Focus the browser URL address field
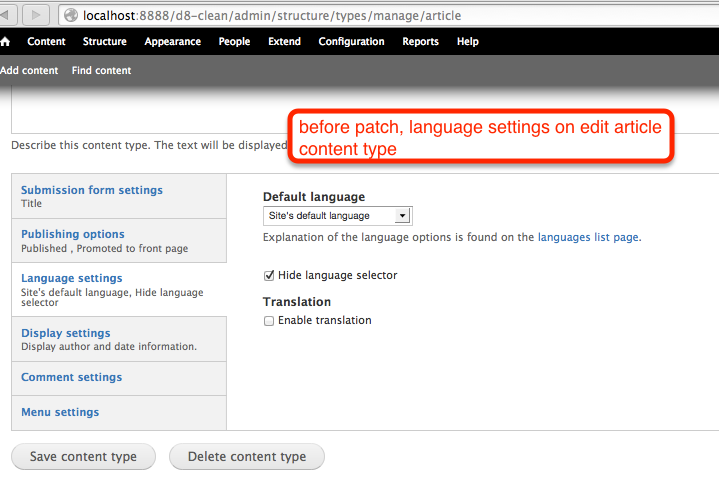The width and height of the screenshot is (719, 482). (389, 16)
